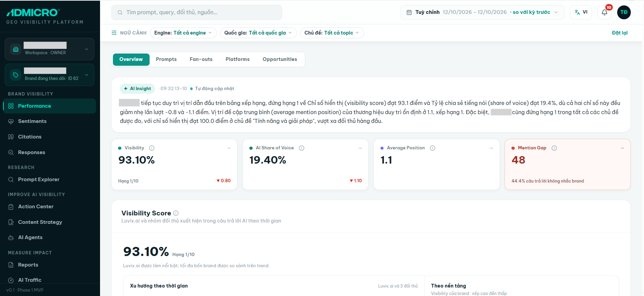Open the Average Position card arrow
Image resolution: width=644 pixels, height=296 pixels.
491,148
